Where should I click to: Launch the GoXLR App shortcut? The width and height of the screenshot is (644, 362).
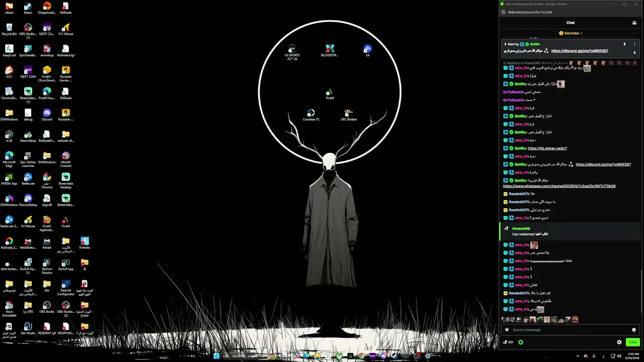click(x=65, y=264)
